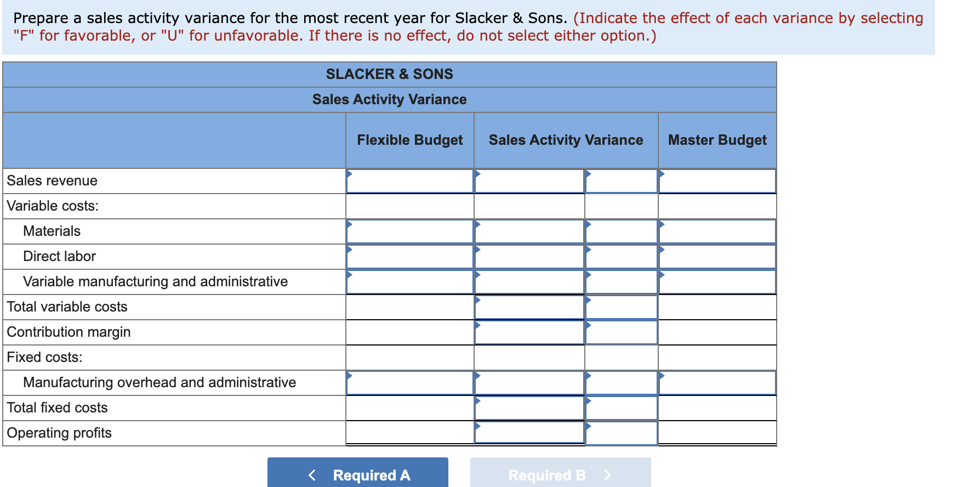Click the Required A button
This screenshot has height=487, width=980.
point(357,473)
